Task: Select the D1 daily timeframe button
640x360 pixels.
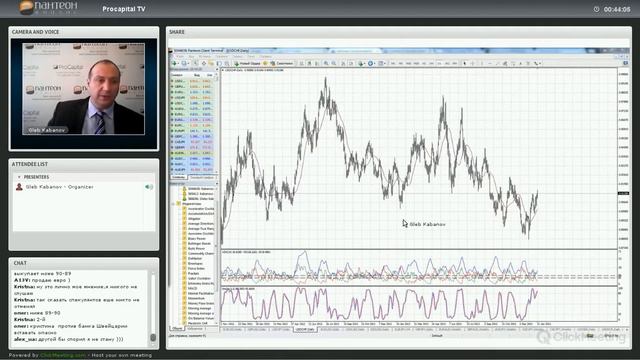Action: 439,63
